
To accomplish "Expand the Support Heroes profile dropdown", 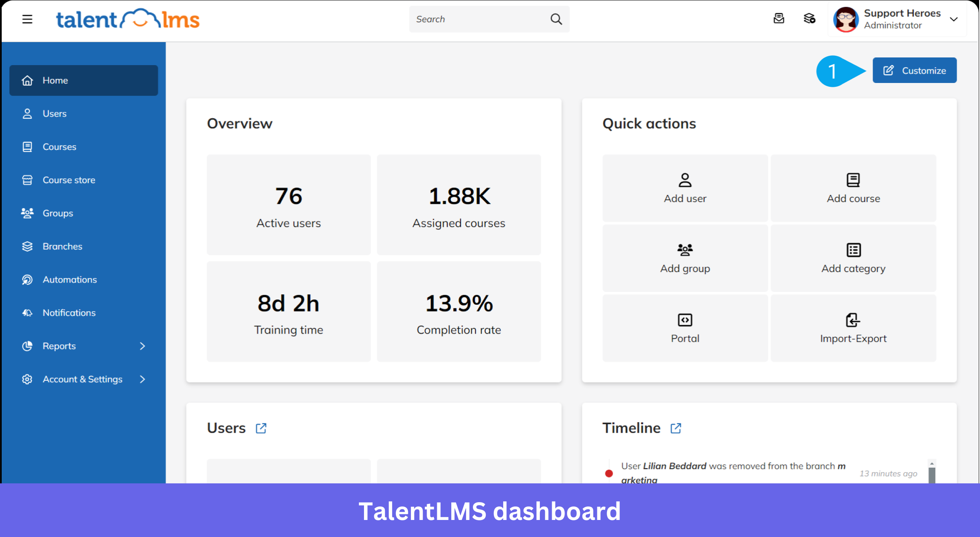I will tap(954, 19).
